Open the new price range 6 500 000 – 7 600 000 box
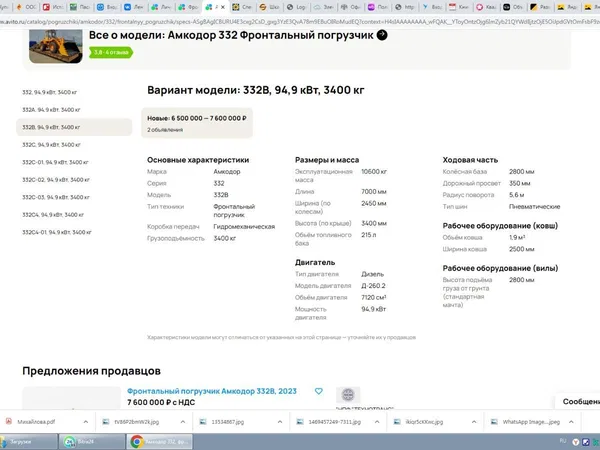 (x=197, y=123)
